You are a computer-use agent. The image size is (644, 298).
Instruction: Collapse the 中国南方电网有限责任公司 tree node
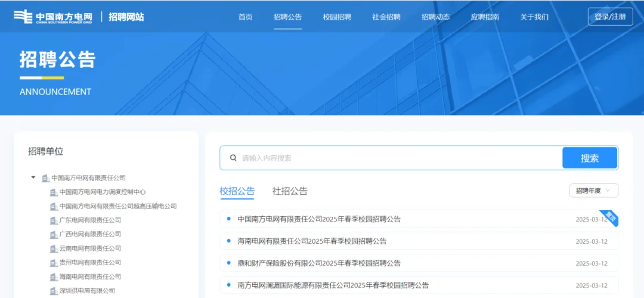(x=33, y=178)
